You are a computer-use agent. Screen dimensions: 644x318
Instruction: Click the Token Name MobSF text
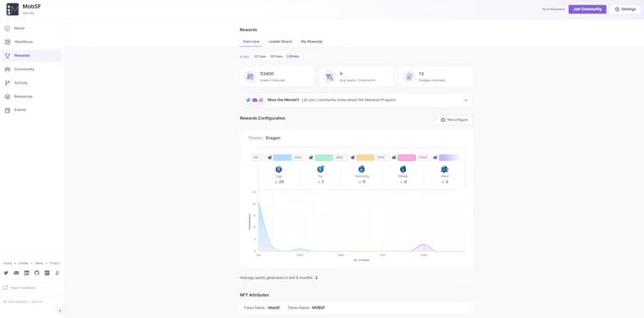262,307
